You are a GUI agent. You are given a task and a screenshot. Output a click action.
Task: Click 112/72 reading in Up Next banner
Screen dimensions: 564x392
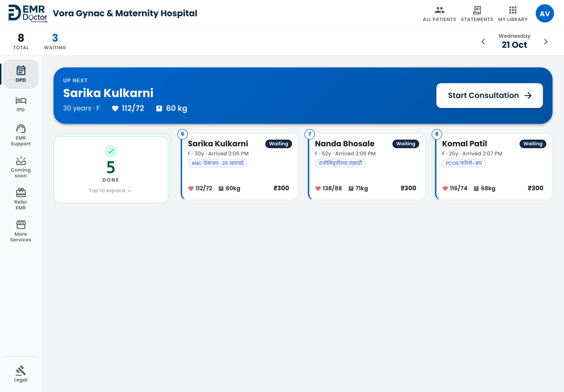133,108
